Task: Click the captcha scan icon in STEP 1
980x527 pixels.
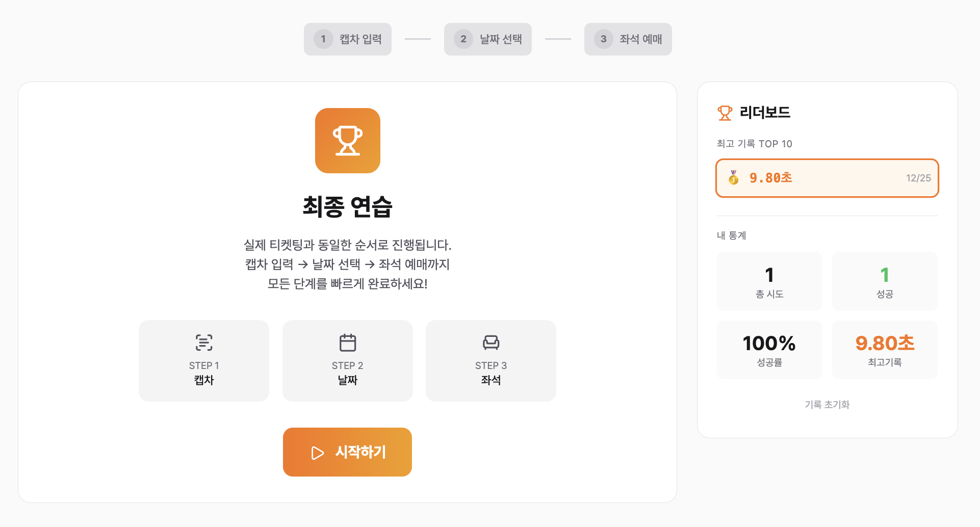Action: 204,342
